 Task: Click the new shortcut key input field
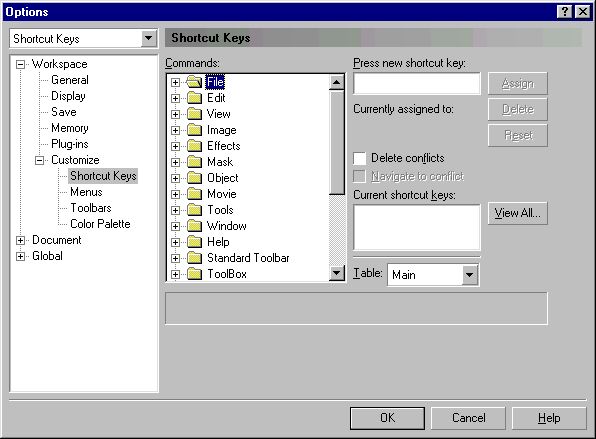click(417, 83)
